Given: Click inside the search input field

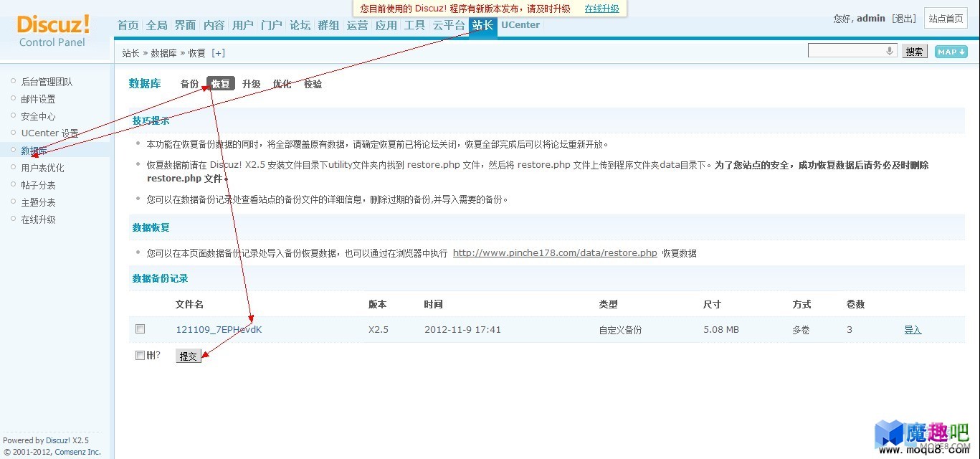Looking at the screenshot, I should (x=847, y=51).
